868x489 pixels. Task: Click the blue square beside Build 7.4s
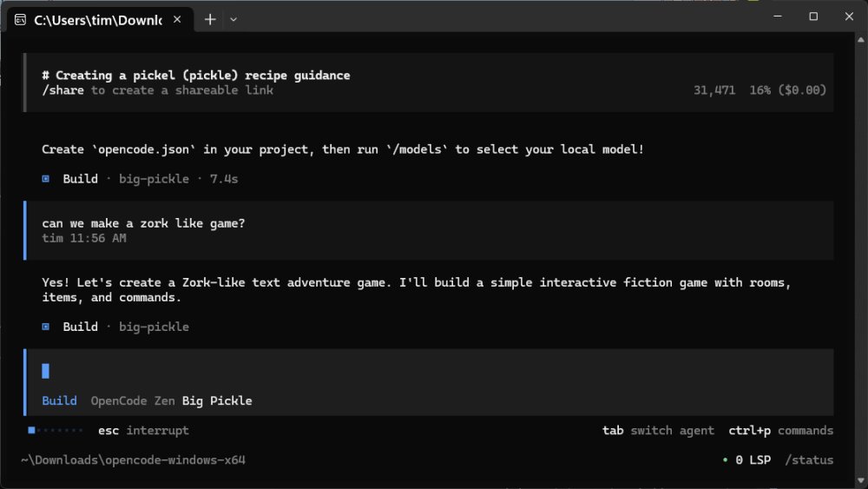46,179
